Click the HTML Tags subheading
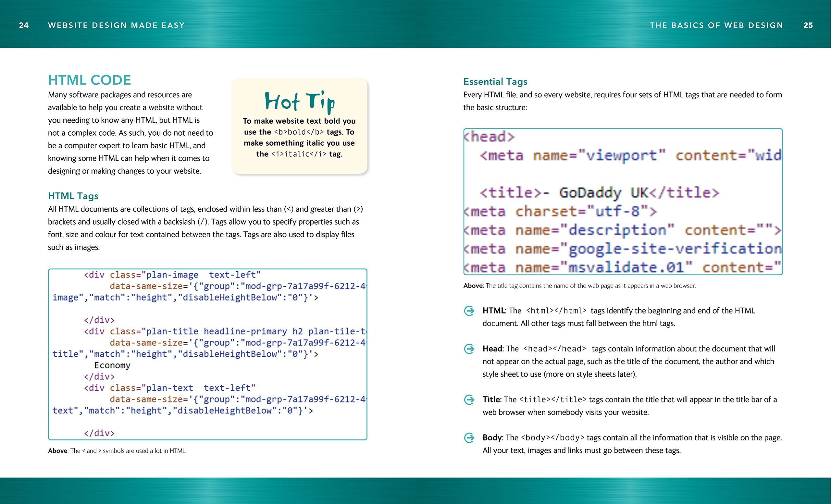Image resolution: width=831 pixels, height=504 pixels. coord(73,196)
